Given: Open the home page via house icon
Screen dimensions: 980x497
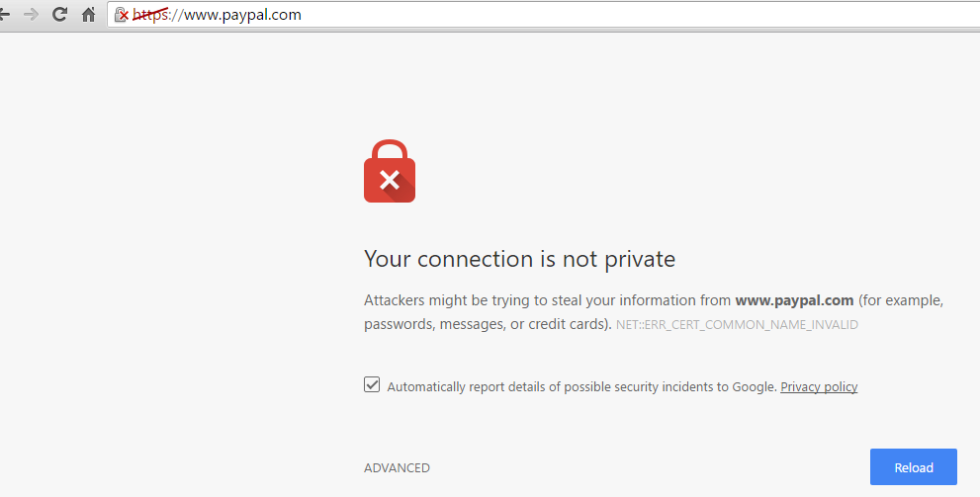Looking at the screenshot, I should pyautogui.click(x=89, y=15).
